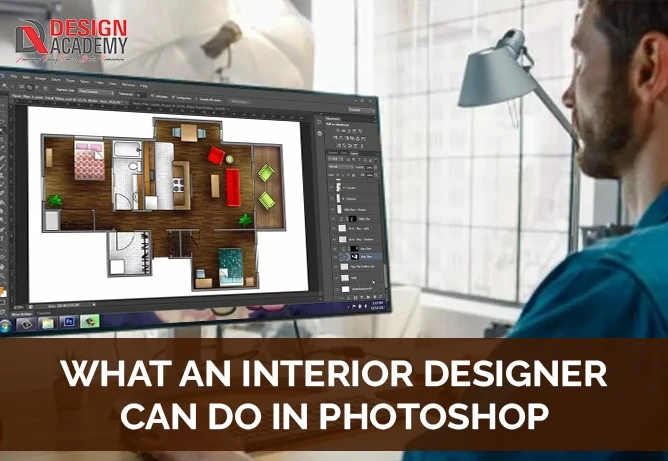Add a Channel Mixer adjustment

358,138
